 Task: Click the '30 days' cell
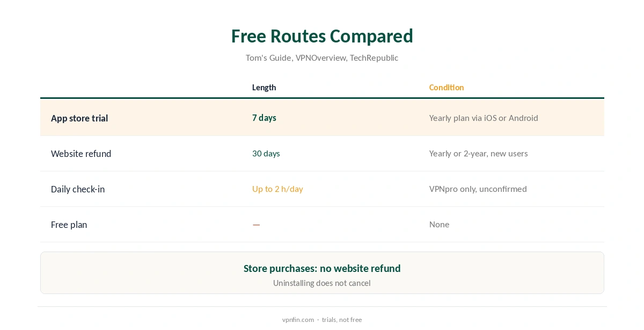coord(266,153)
